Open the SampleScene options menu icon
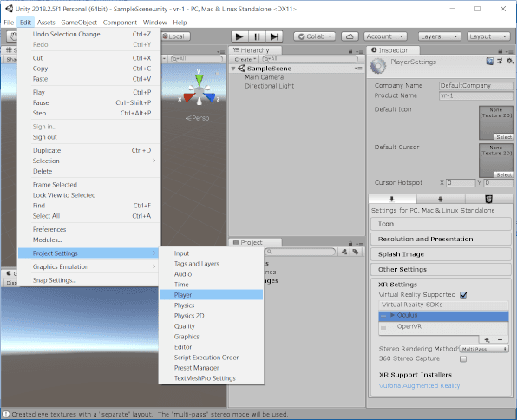The image size is (517, 420). pyautogui.click(x=358, y=69)
